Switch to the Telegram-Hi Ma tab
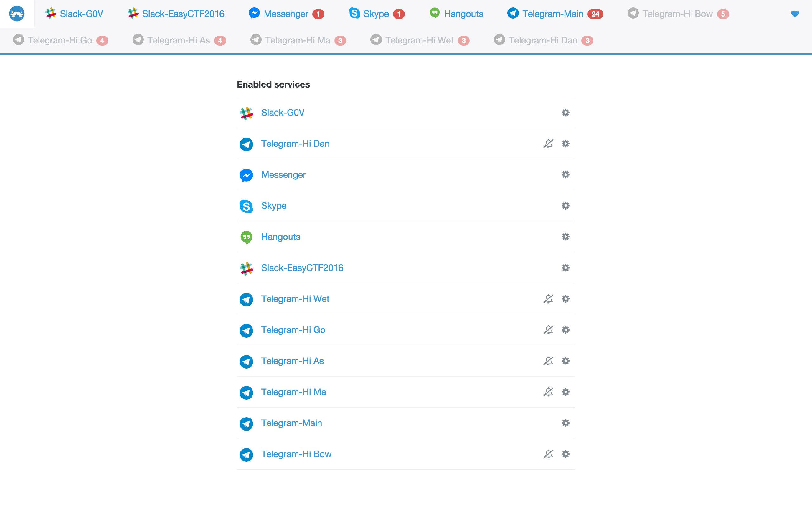Image resolution: width=812 pixels, height=508 pixels. pos(298,40)
